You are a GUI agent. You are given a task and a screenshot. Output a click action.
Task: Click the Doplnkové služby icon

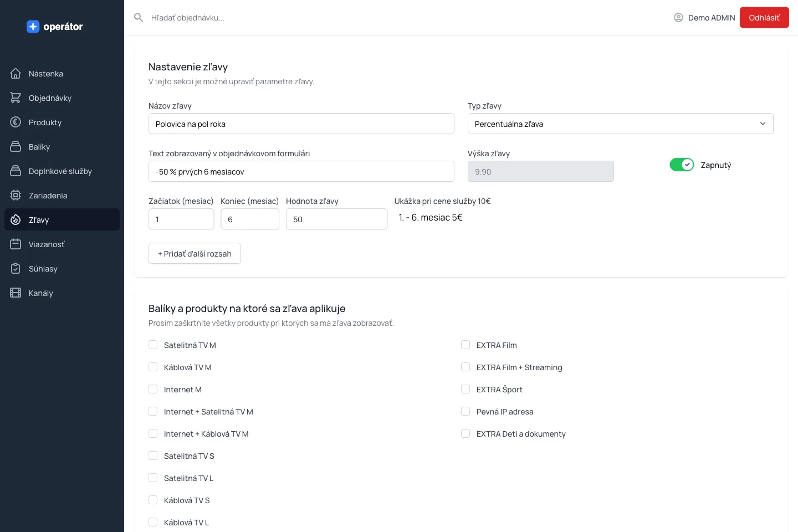tap(16, 171)
